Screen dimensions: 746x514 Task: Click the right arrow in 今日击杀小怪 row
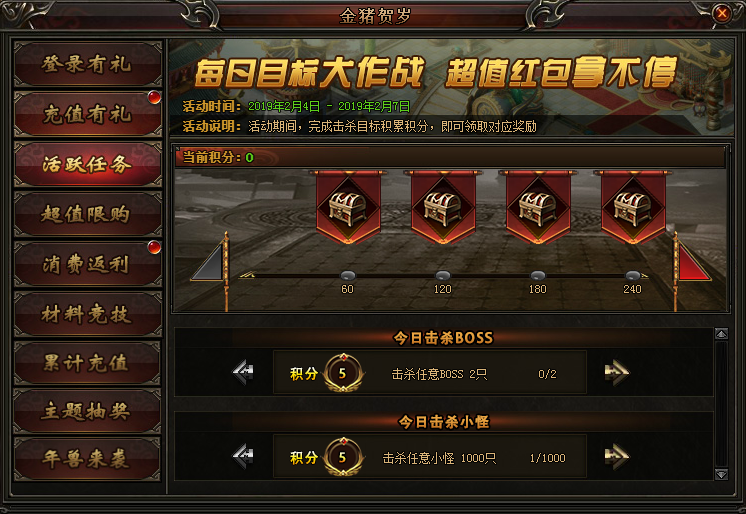(617, 457)
